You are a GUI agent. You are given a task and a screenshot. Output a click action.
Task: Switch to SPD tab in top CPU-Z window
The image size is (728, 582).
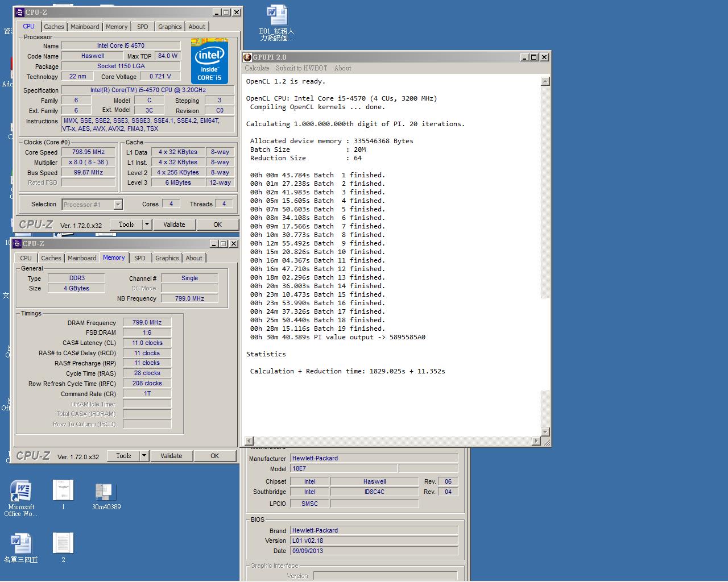pyautogui.click(x=143, y=27)
